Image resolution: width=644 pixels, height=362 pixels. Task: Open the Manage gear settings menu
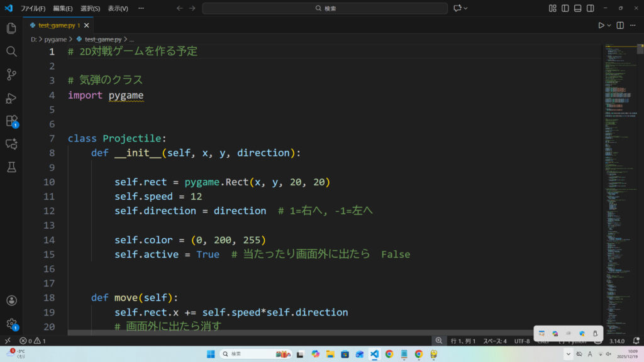click(x=11, y=324)
